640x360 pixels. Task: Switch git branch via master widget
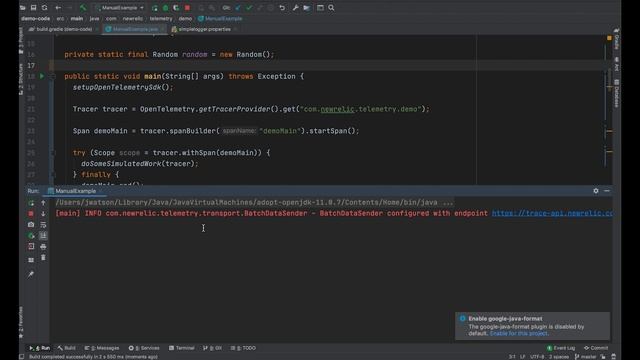tap(586, 357)
